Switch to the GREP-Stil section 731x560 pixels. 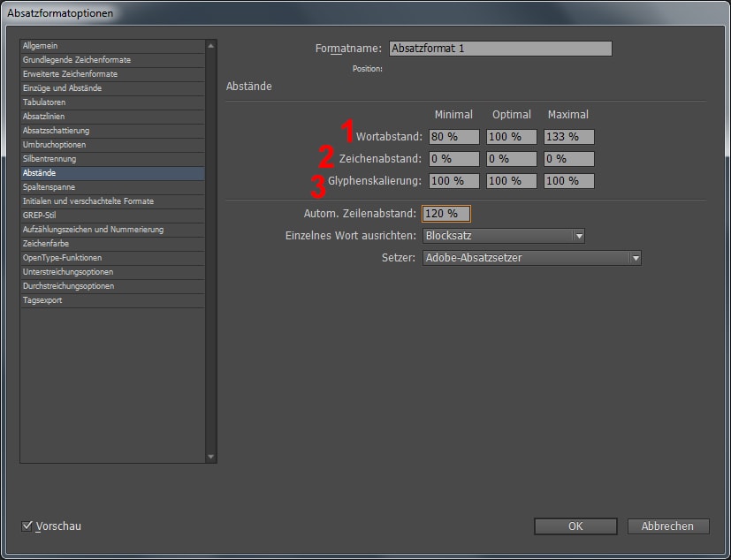pyautogui.click(x=42, y=216)
